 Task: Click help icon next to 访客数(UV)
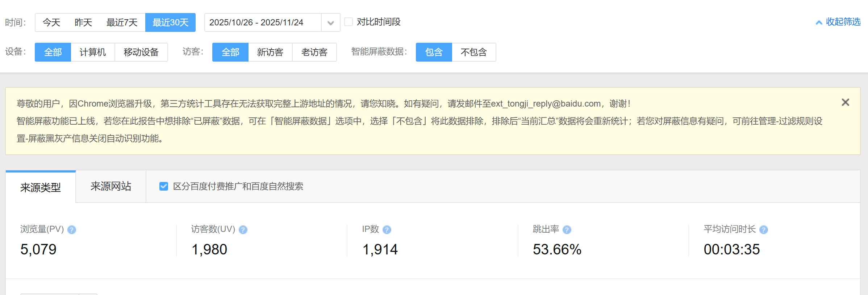click(243, 230)
